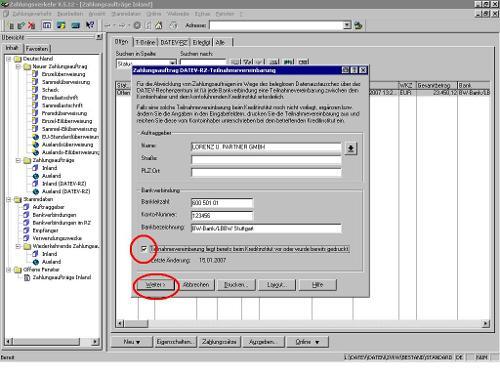Click the Hilfe button in dialog
The height and width of the screenshot is (375, 500).
tap(317, 285)
